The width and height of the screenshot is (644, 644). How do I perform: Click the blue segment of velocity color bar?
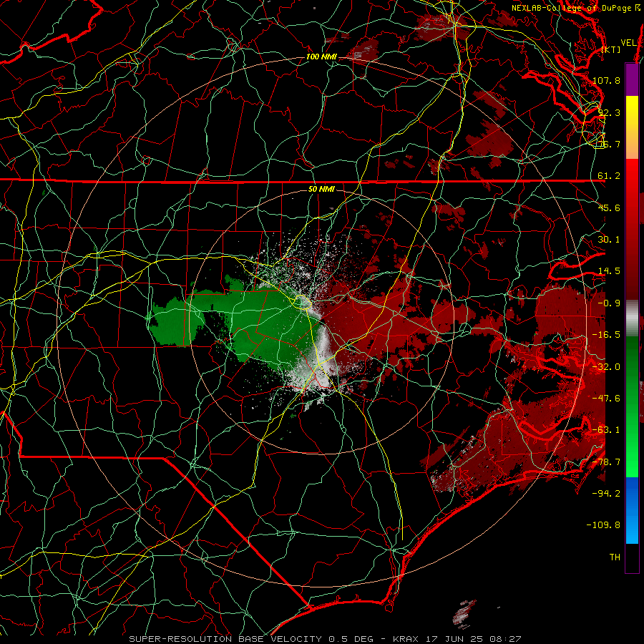tap(632, 510)
